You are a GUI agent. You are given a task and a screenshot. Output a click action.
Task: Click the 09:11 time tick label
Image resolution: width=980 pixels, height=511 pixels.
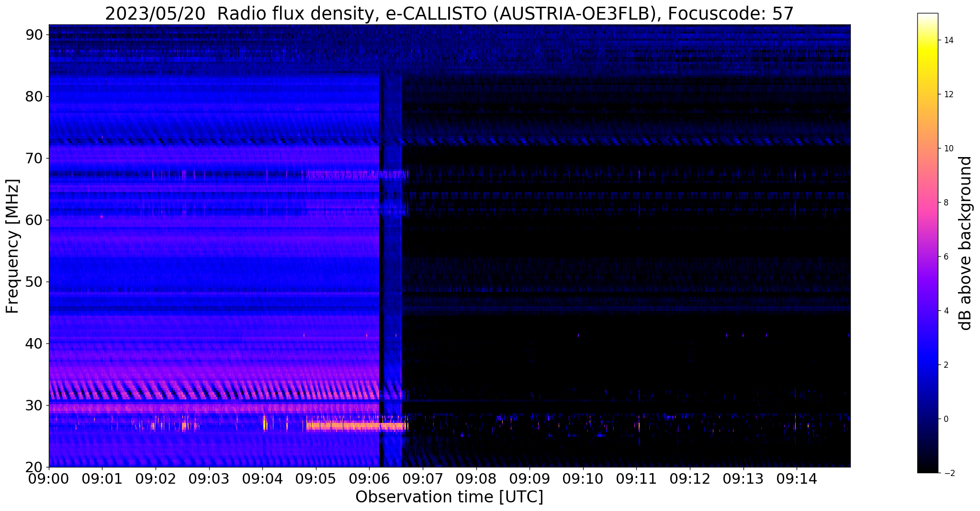pyautogui.click(x=637, y=478)
